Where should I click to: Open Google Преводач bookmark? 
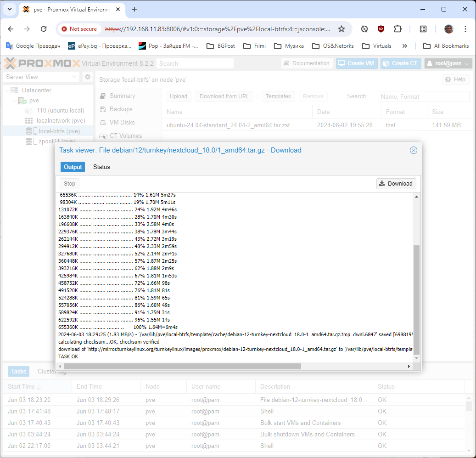pyautogui.click(x=33, y=46)
